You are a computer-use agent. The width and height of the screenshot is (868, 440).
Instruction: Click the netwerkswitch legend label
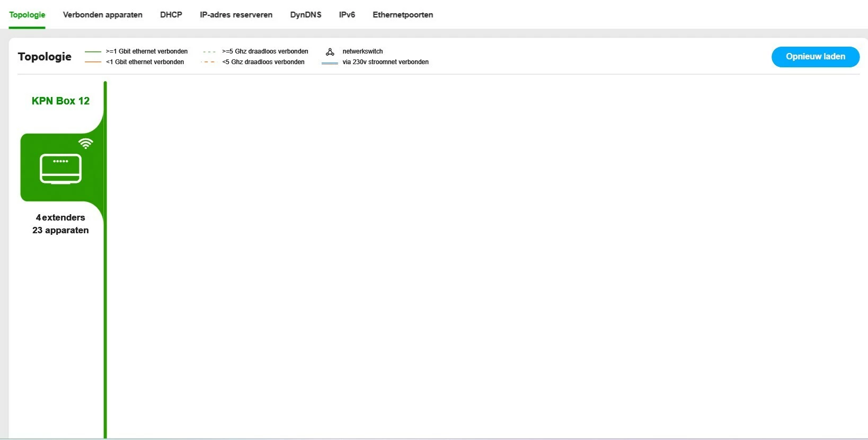tap(362, 51)
